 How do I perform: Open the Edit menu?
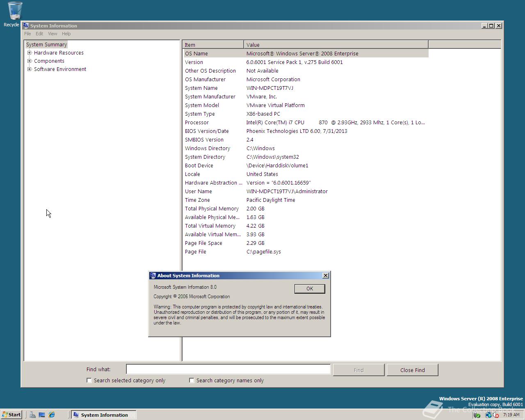point(39,34)
